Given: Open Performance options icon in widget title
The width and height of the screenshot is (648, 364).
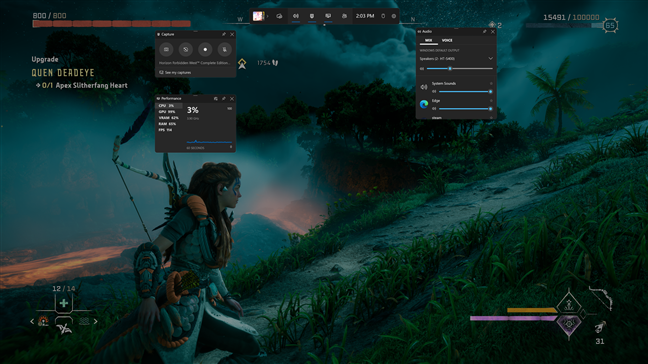Looking at the screenshot, I should pyautogui.click(x=215, y=99).
